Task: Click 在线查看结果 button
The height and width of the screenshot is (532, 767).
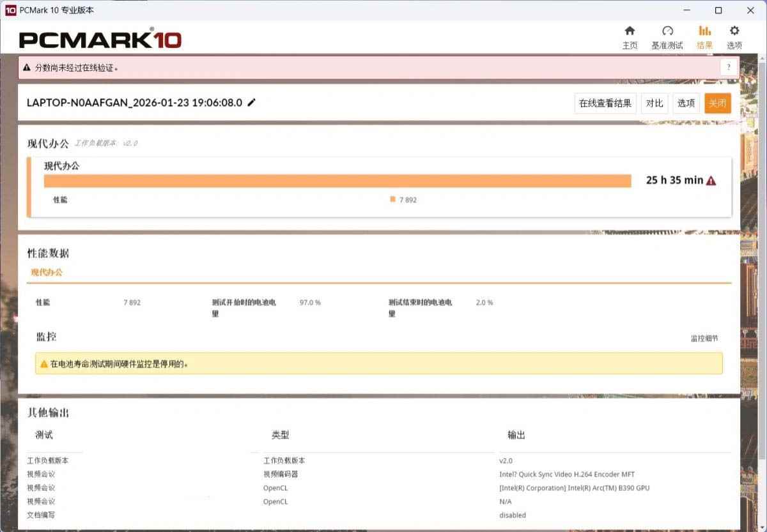Action: click(605, 103)
